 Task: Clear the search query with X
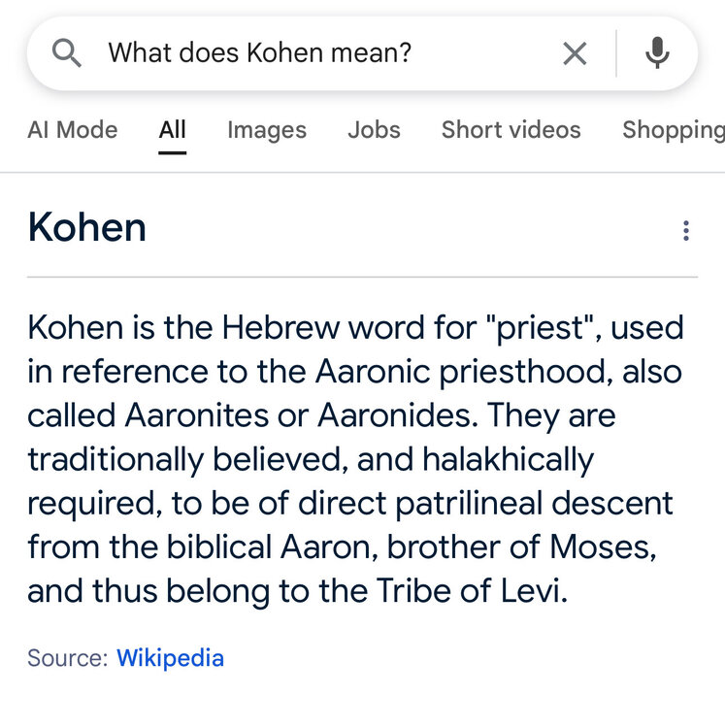575,53
